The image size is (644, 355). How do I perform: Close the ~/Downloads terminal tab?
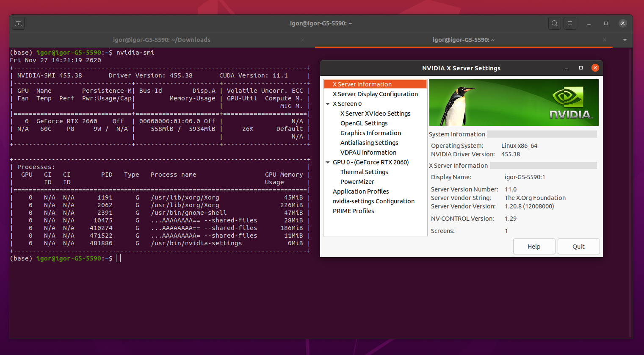[303, 40]
